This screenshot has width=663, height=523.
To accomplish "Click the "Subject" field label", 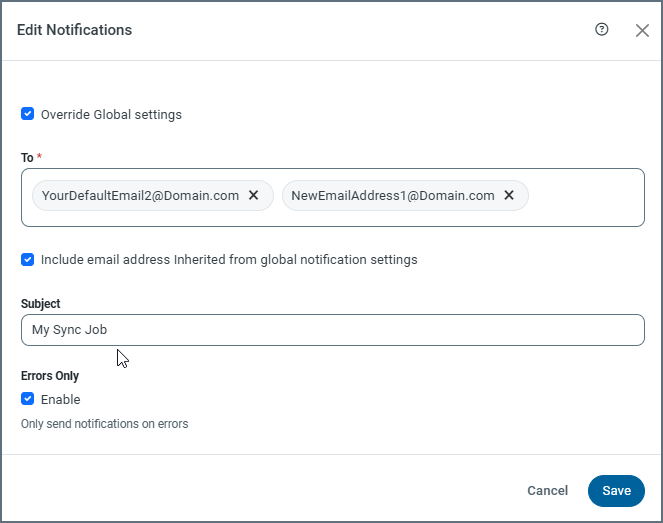I will [x=40, y=304].
